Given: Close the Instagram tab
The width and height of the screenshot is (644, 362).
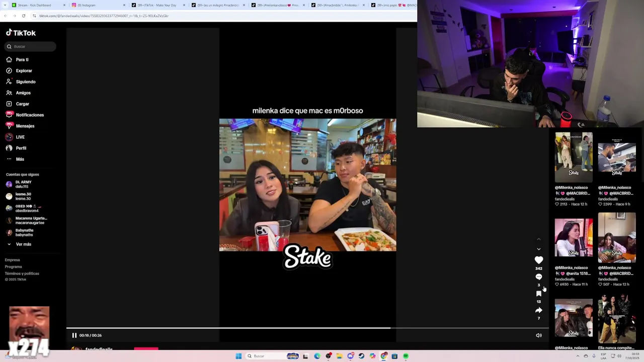Looking at the screenshot, I should point(124,5).
